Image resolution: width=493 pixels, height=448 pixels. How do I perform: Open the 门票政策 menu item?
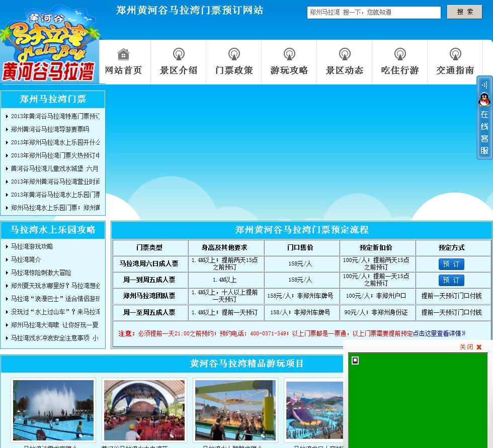tap(234, 70)
